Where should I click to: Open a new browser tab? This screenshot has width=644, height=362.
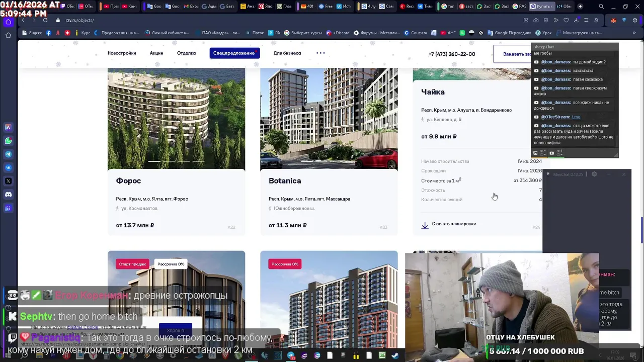pyautogui.click(x=580, y=7)
